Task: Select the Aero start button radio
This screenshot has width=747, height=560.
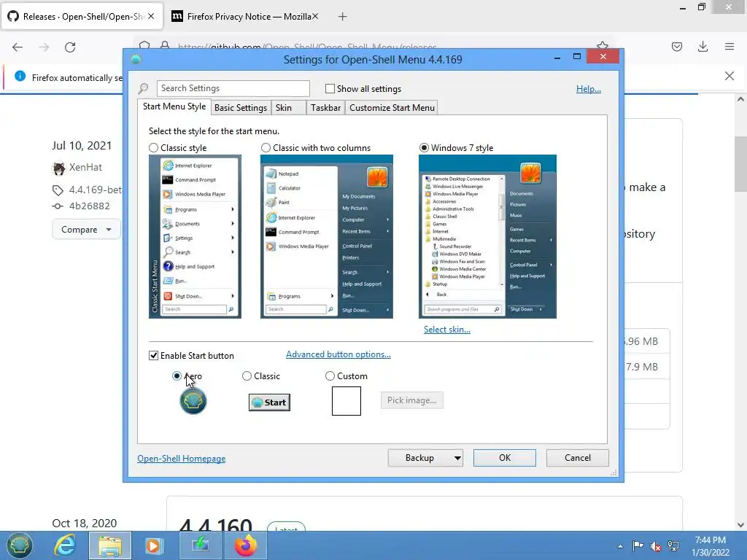Action: (177, 376)
